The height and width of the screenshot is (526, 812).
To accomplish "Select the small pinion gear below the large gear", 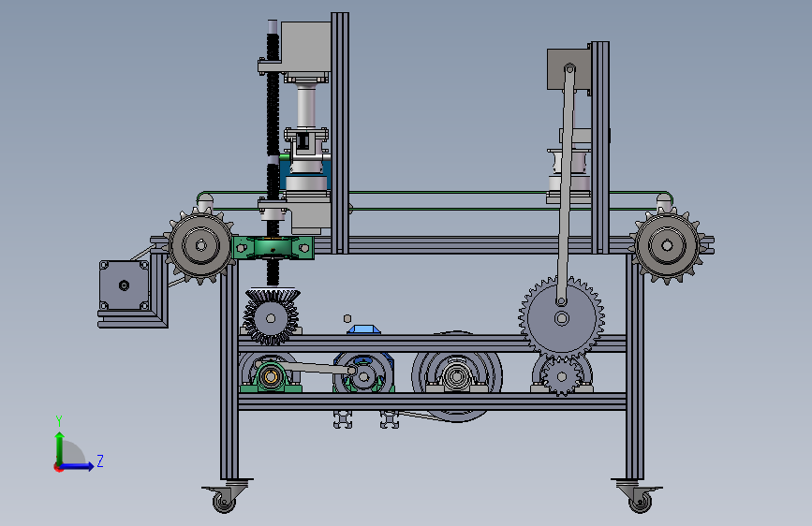I will coord(561,377).
